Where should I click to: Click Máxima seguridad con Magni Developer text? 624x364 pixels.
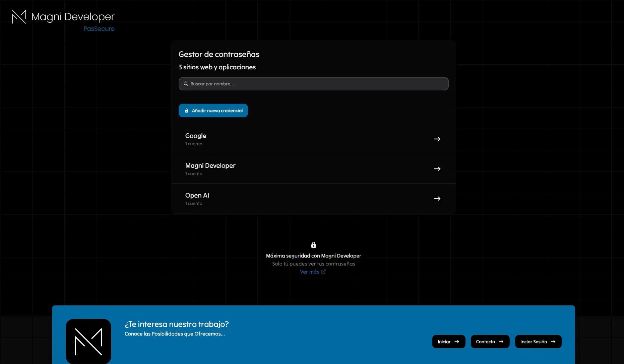(x=314, y=256)
